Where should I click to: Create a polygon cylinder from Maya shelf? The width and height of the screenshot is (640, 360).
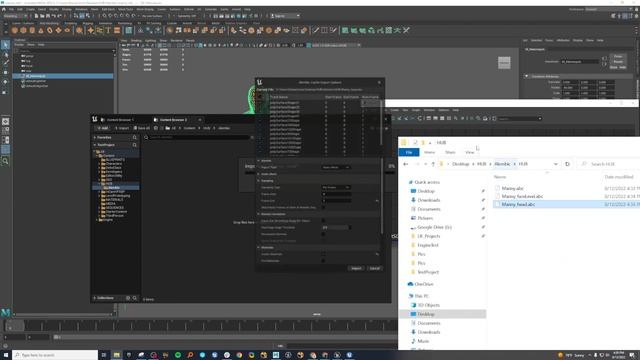pos(32,30)
